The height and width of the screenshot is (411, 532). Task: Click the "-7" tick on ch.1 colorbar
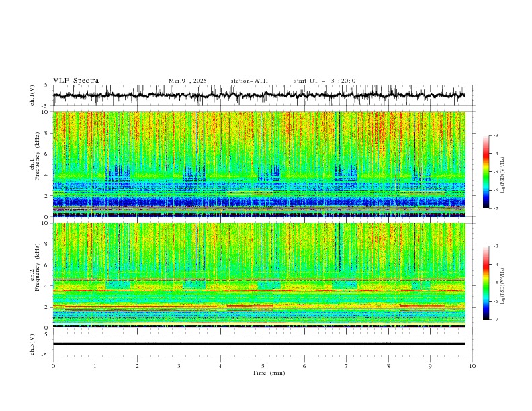tap(496, 209)
